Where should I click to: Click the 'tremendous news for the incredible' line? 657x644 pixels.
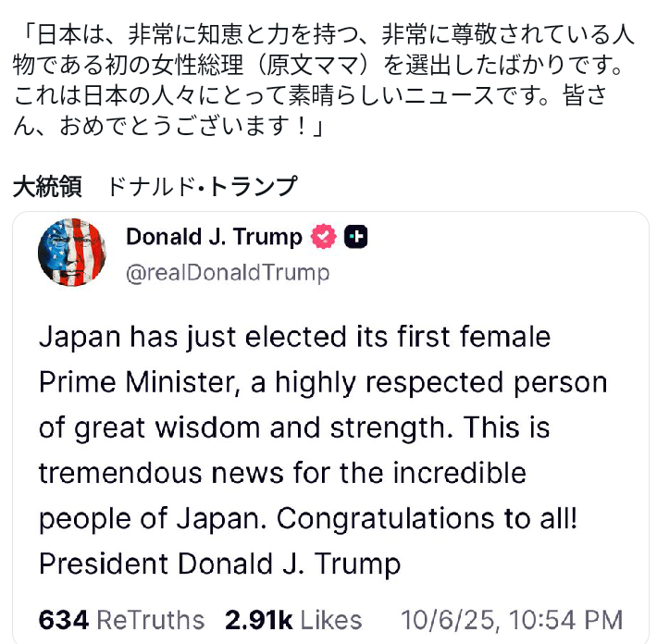[282, 473]
